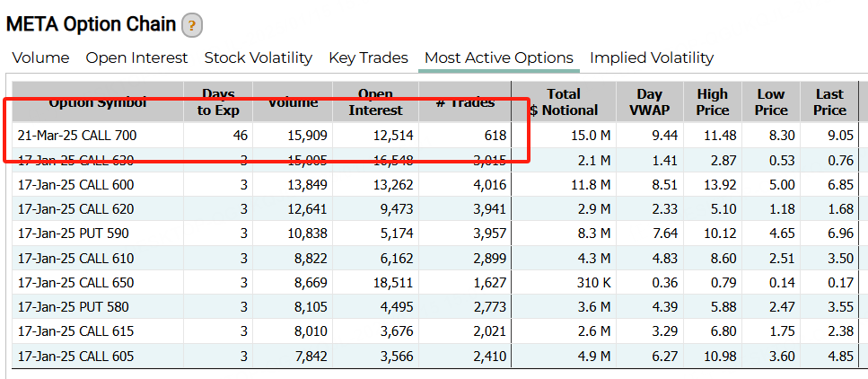Click the open interest value 12,514

392,136
